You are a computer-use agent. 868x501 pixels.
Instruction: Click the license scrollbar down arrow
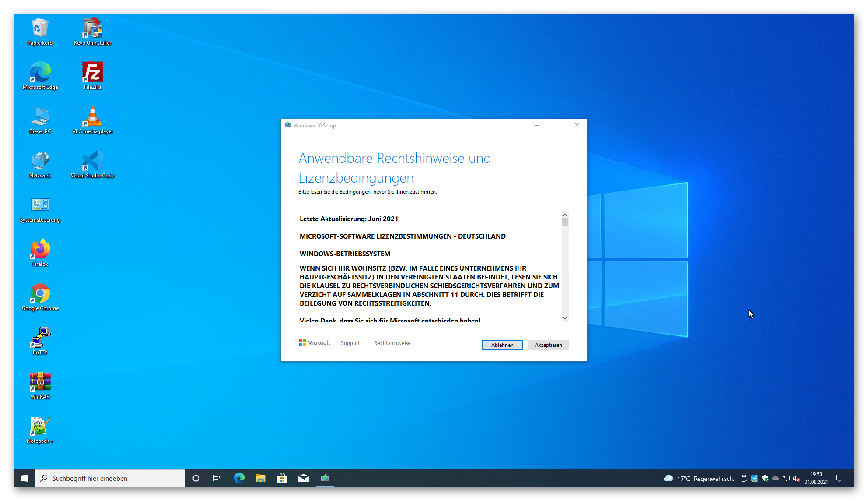[x=565, y=318]
